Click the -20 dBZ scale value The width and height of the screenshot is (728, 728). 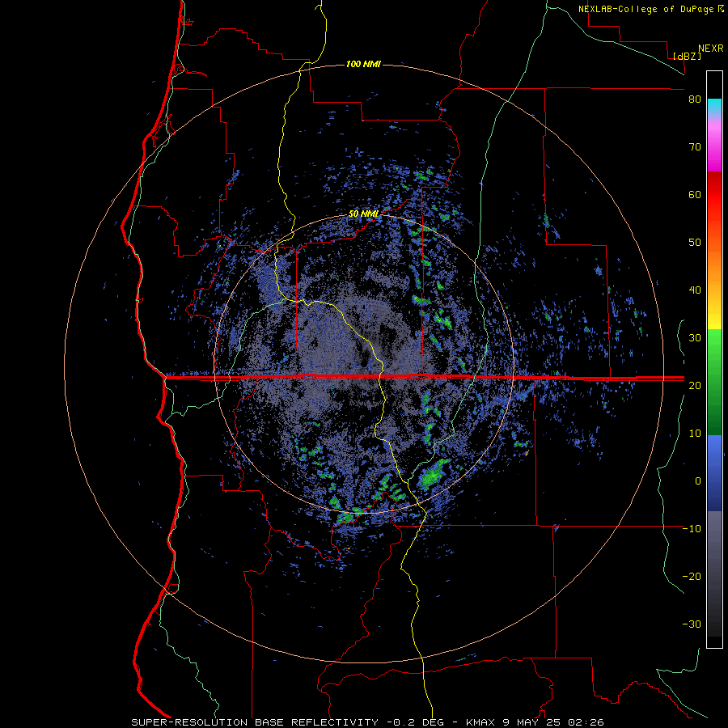[x=692, y=576]
